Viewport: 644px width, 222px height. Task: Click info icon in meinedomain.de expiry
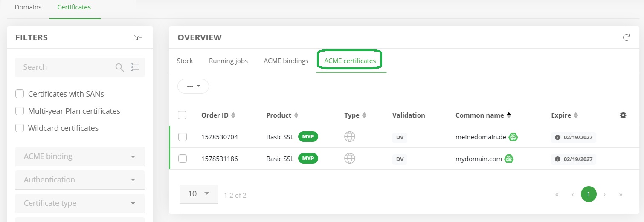(x=557, y=137)
